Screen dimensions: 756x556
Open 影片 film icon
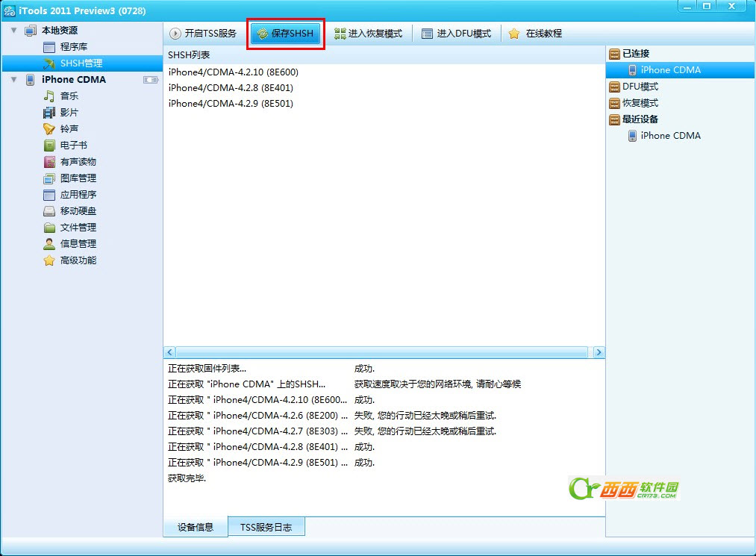(49, 113)
